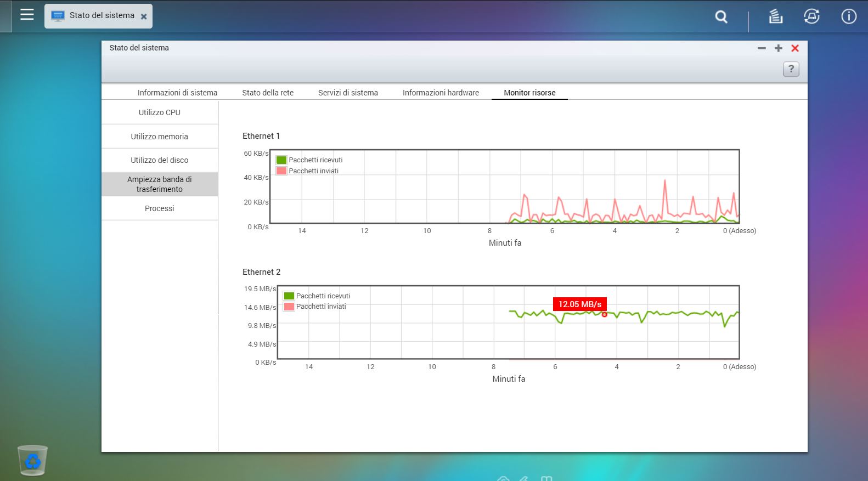Minimize the Stato del sistema window
The image size is (868, 481).
point(762,48)
